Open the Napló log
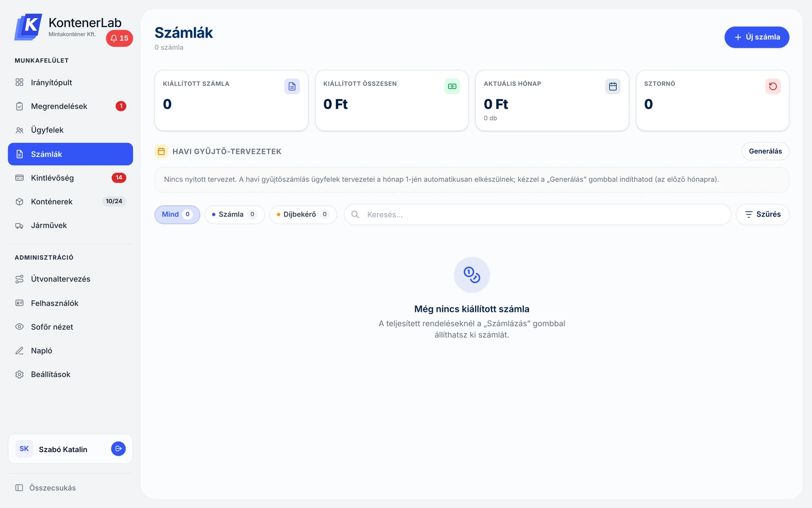Image resolution: width=812 pixels, height=508 pixels. [x=71, y=351]
